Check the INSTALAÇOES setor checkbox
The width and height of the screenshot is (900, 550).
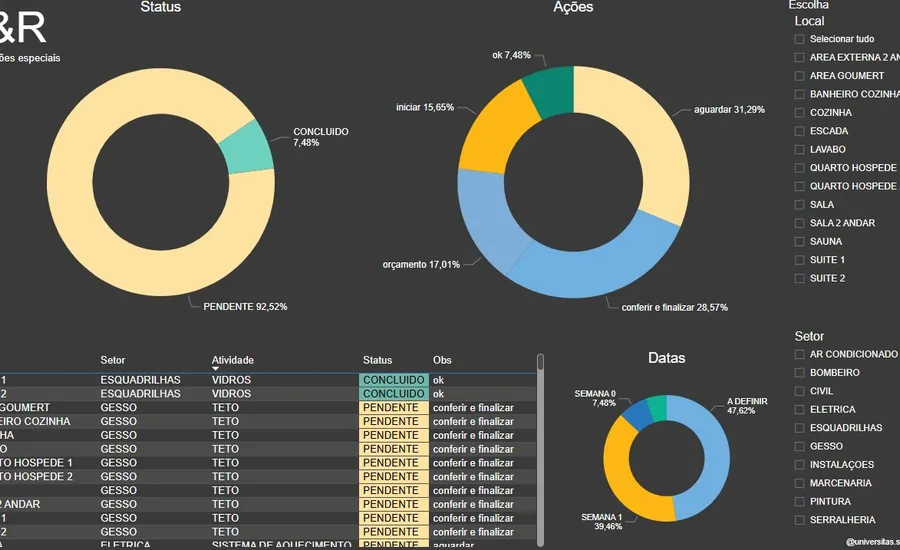tap(799, 464)
